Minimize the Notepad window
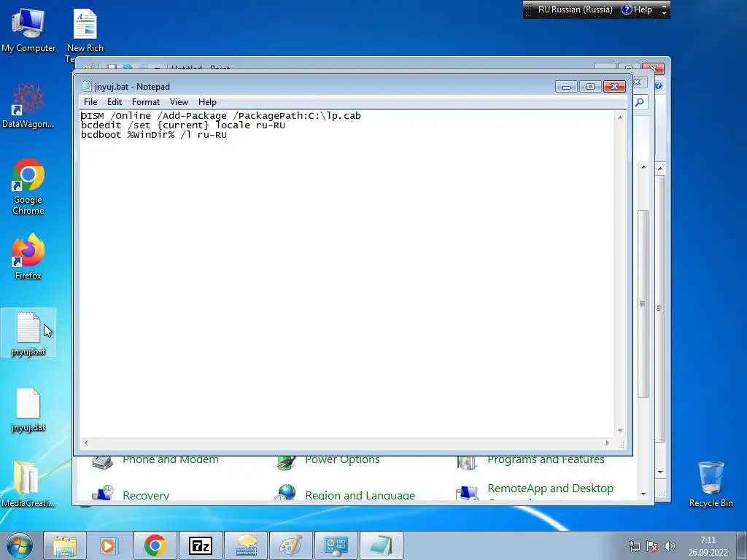Viewport: 747px width, 560px height. pos(566,87)
